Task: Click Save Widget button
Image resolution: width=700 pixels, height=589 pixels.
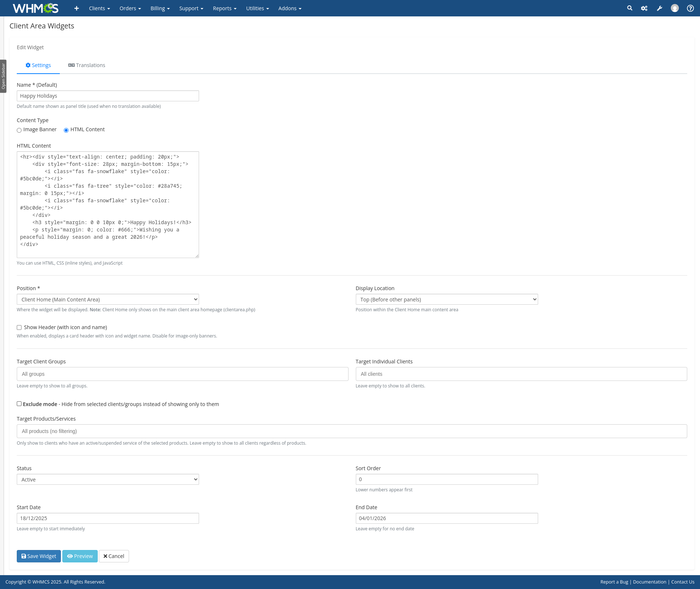Action: 39,556
